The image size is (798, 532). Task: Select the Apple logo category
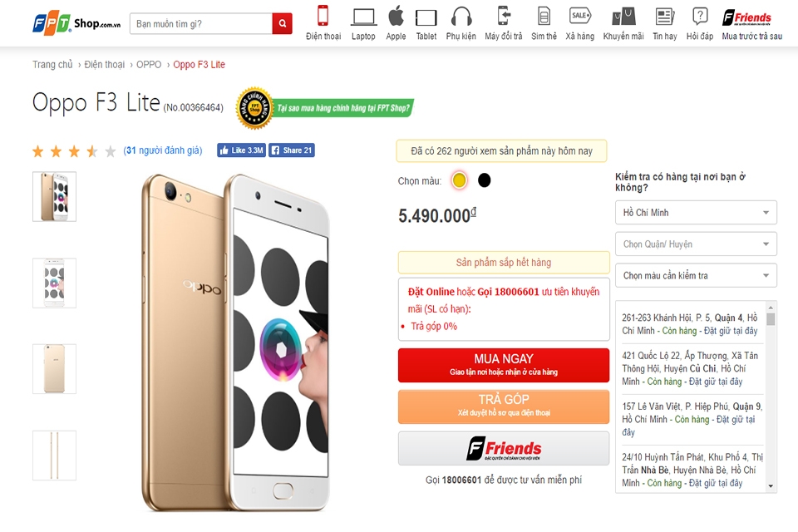point(396,16)
